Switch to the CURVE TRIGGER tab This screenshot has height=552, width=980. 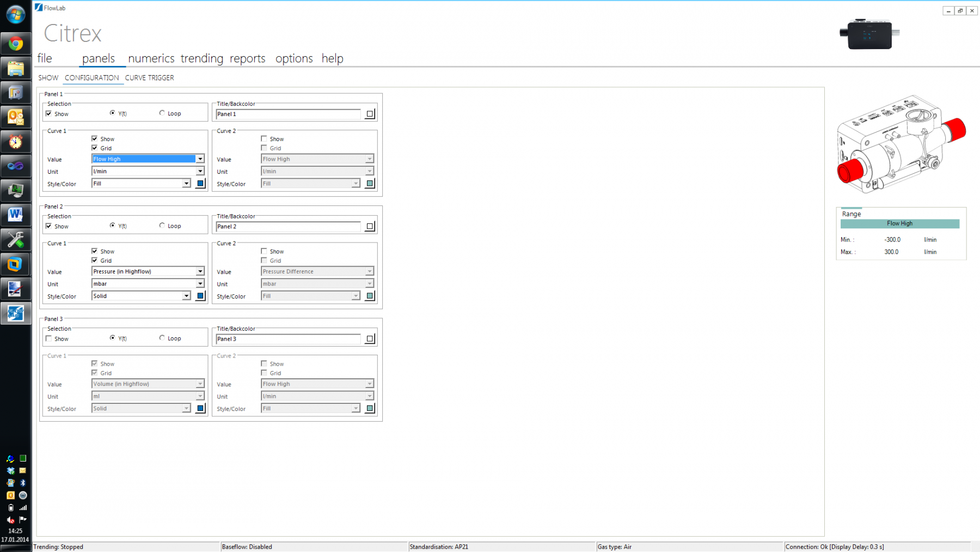(149, 77)
